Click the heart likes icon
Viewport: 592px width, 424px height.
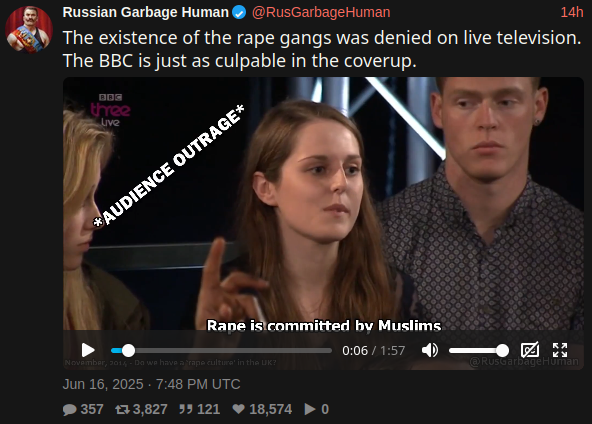tap(239, 409)
